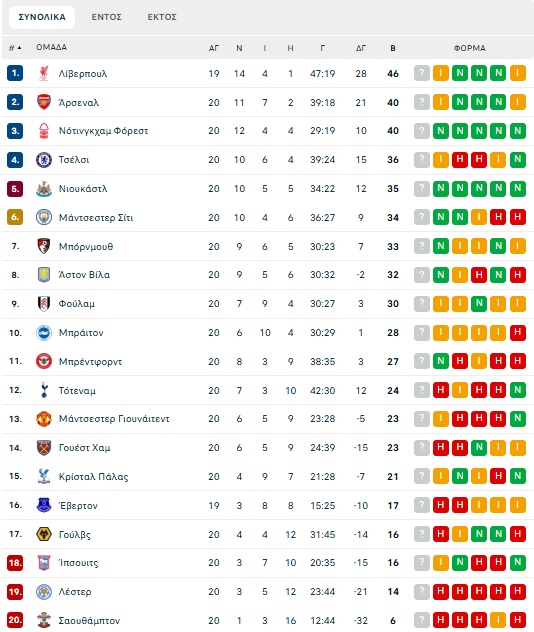
Task: Click Liverpool's grey question mark form box
Action: coord(422,73)
